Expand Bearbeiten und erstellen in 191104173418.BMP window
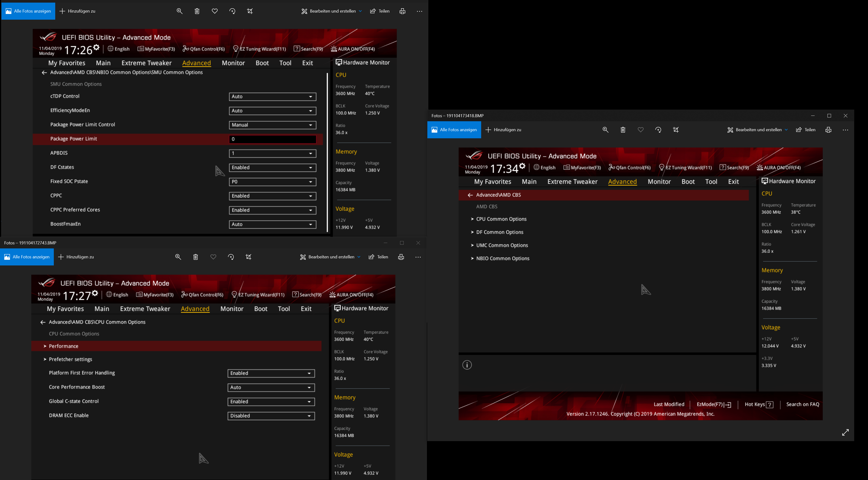This screenshot has width=868, height=480. (758, 130)
